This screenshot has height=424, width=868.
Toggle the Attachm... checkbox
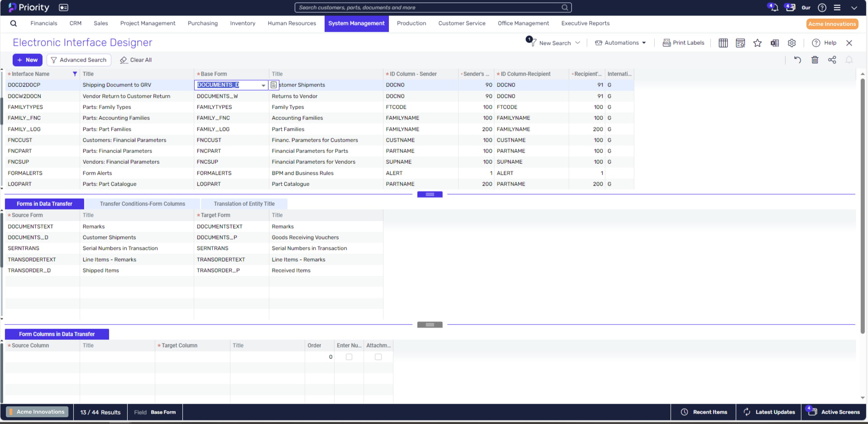pyautogui.click(x=378, y=357)
